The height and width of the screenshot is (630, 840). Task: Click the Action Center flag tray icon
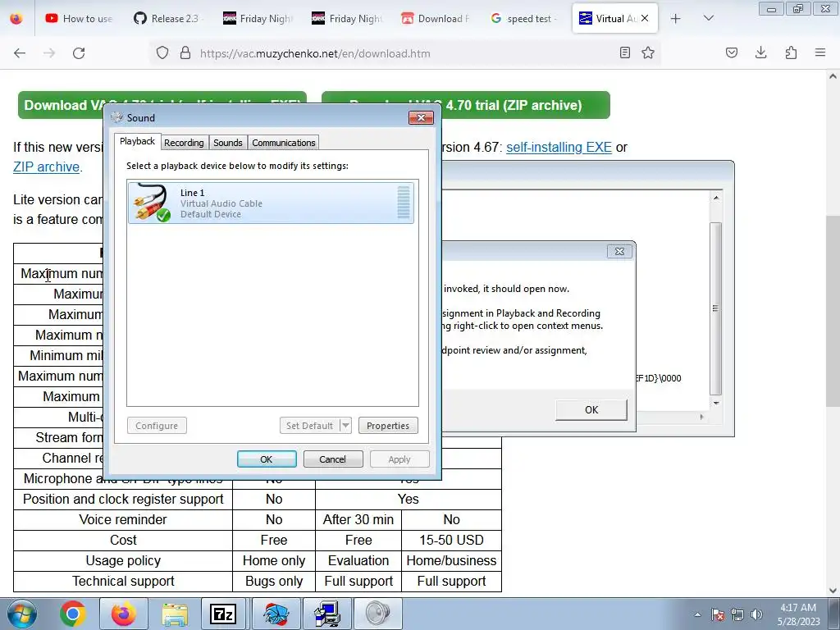tap(718, 614)
